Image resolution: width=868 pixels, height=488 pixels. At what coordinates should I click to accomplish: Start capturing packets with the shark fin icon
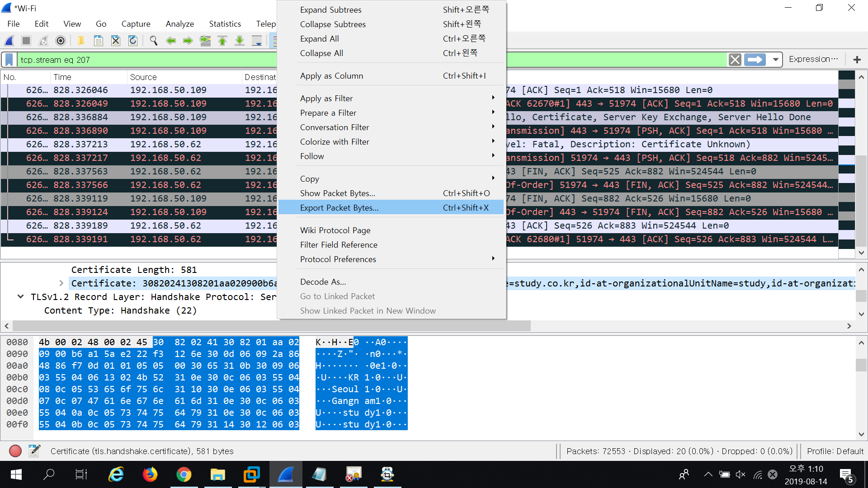click(x=9, y=41)
